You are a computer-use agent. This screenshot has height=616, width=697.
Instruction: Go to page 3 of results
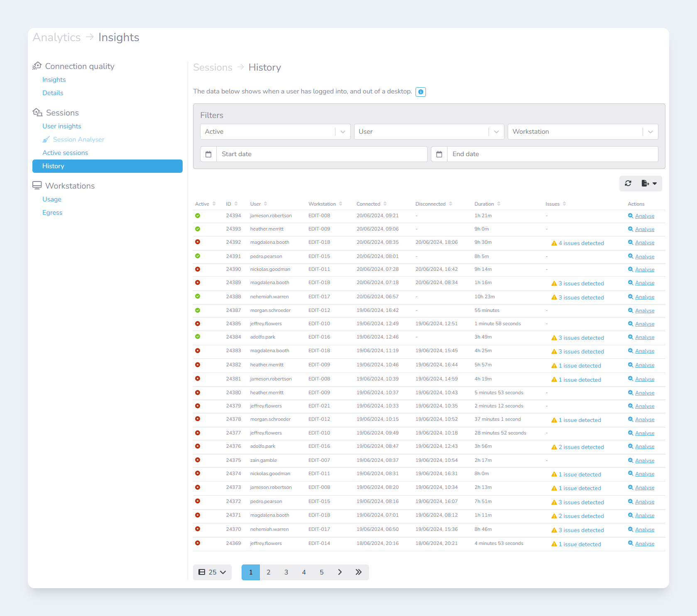point(286,572)
